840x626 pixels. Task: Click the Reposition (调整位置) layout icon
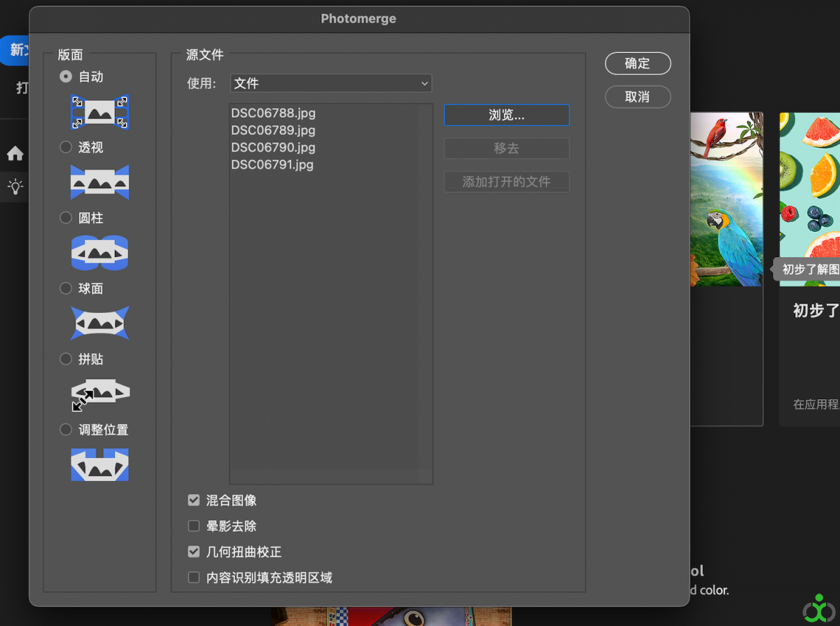(x=99, y=465)
